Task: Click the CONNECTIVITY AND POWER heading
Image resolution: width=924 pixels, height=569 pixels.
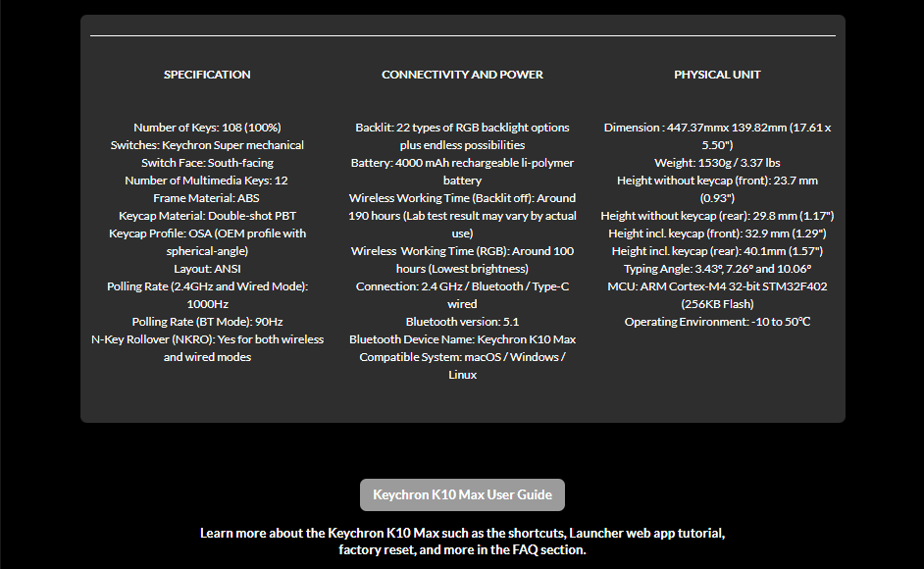Action: tap(462, 75)
